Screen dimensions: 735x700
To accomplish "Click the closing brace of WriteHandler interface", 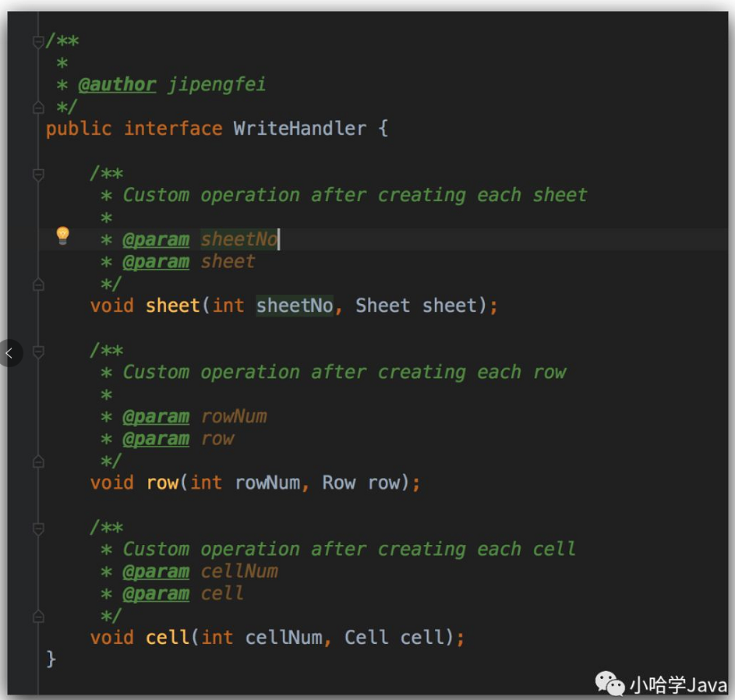I will pos(51,659).
